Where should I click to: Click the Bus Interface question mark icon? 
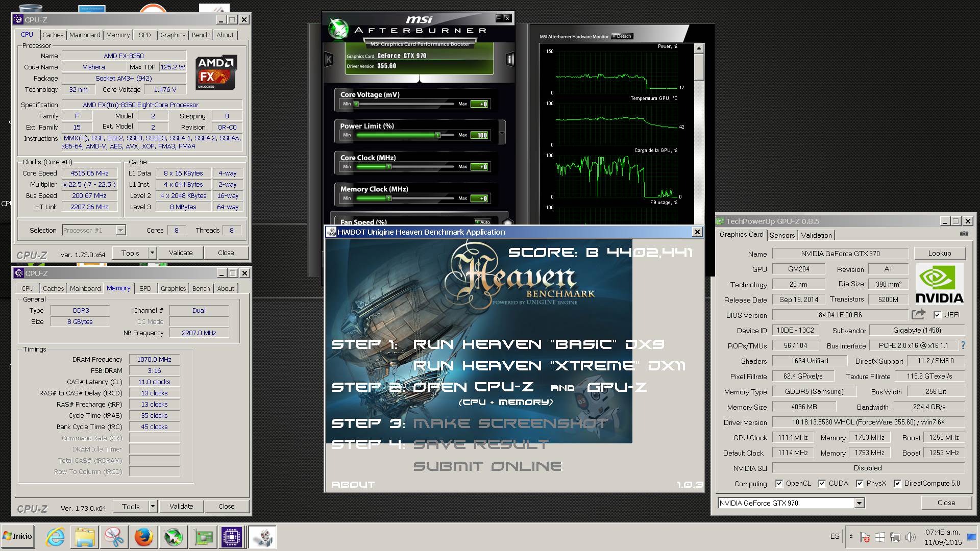point(963,345)
